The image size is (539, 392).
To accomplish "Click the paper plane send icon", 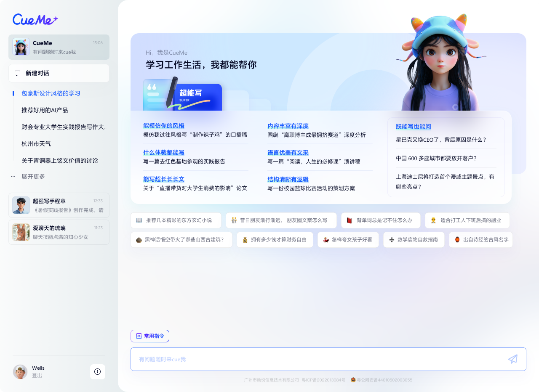I will (512, 359).
